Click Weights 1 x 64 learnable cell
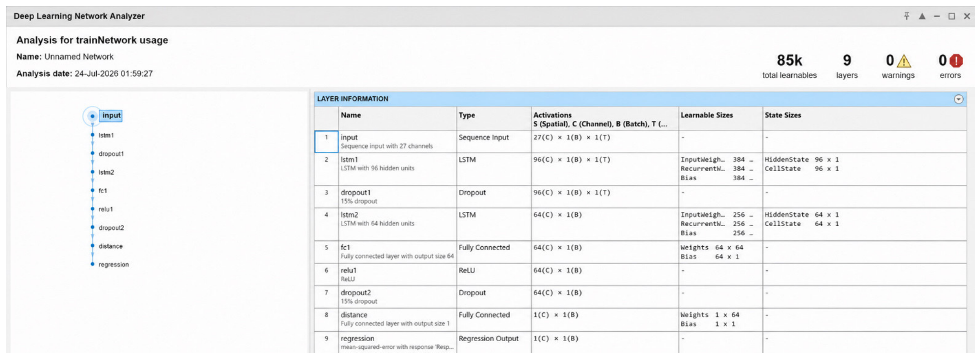Viewport: 980px width, 358px height. (x=710, y=315)
